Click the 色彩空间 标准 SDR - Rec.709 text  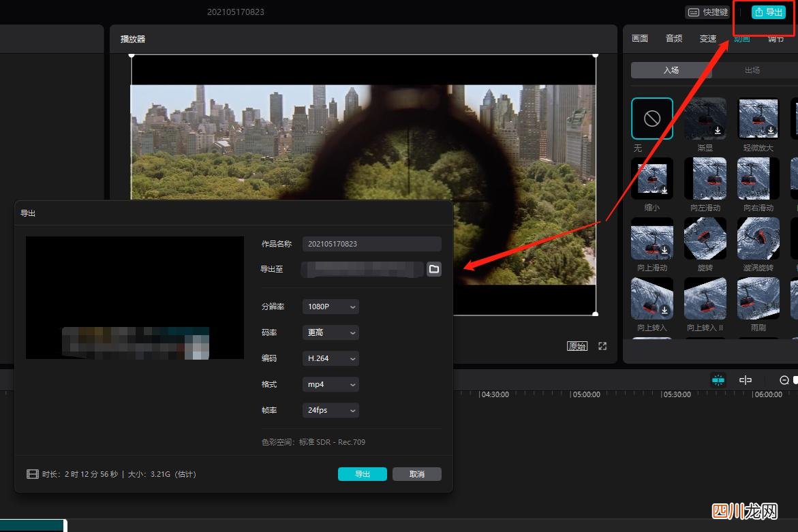pos(313,442)
